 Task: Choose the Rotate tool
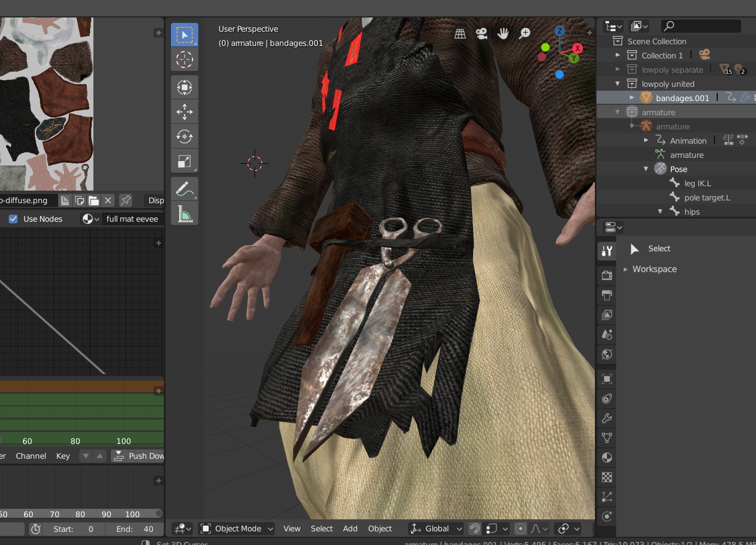pyautogui.click(x=185, y=137)
